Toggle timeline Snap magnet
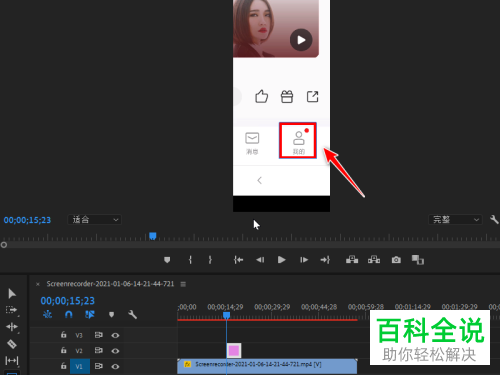The height and width of the screenshot is (375, 500). coord(69,314)
